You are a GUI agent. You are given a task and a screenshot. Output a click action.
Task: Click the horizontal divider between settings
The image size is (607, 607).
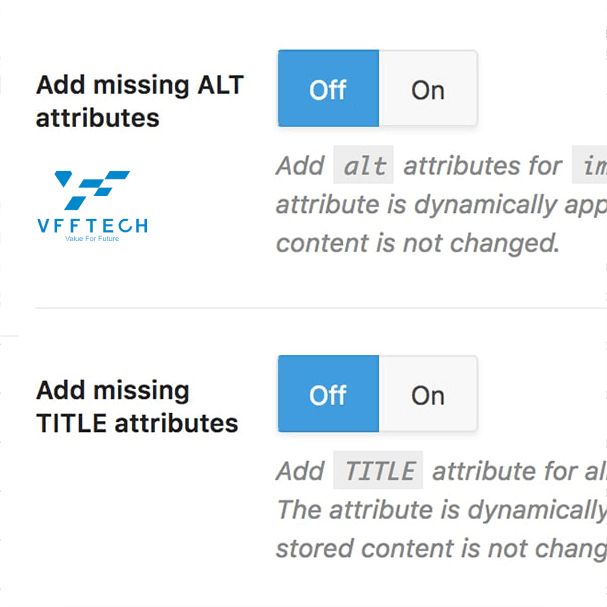[x=321, y=308]
